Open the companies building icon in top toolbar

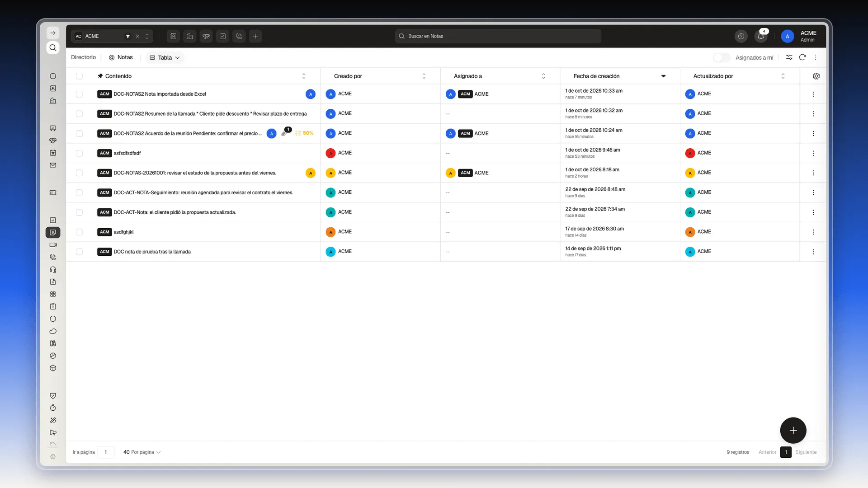(x=190, y=36)
